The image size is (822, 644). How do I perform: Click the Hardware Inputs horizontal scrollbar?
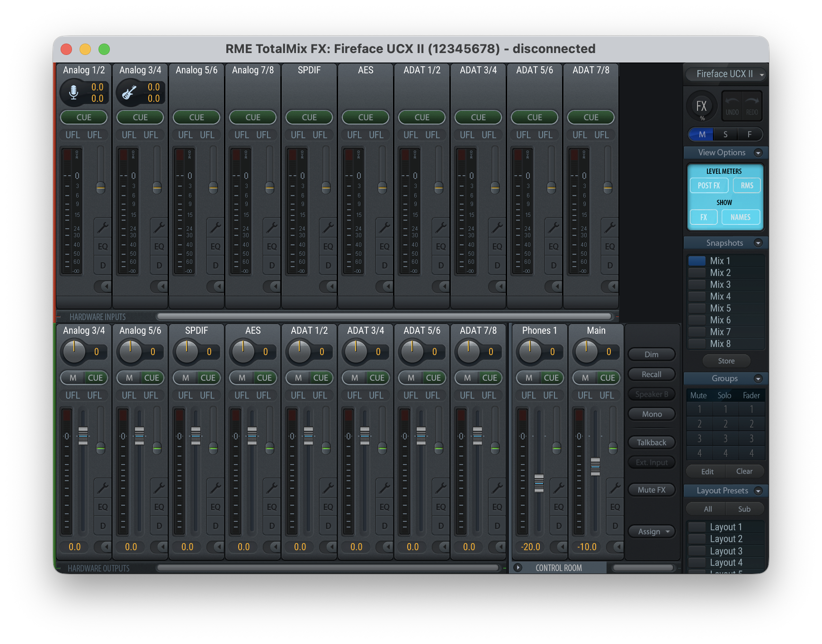click(x=384, y=316)
